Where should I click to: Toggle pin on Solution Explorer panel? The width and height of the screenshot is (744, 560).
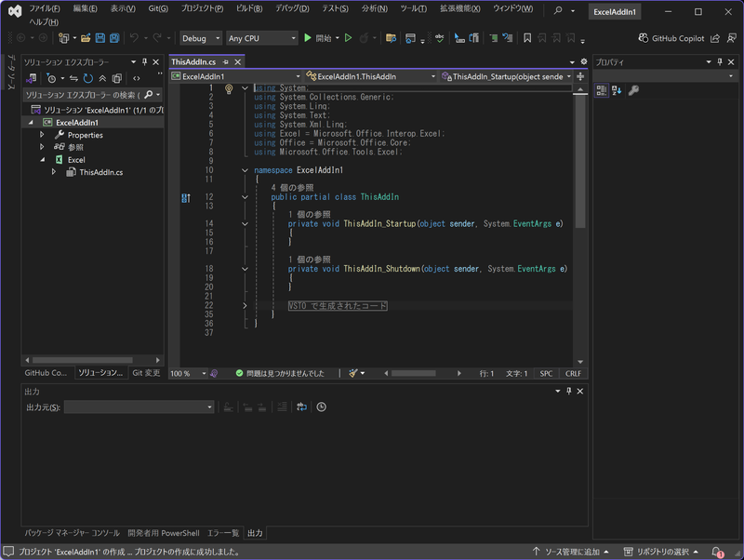(144, 61)
